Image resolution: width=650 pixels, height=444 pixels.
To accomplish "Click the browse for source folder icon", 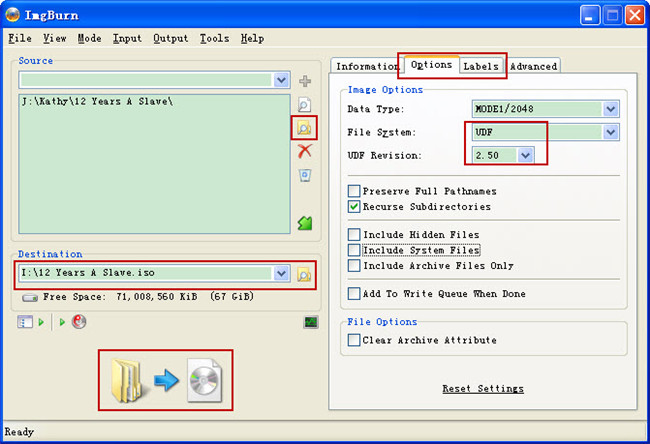I will coord(304,128).
